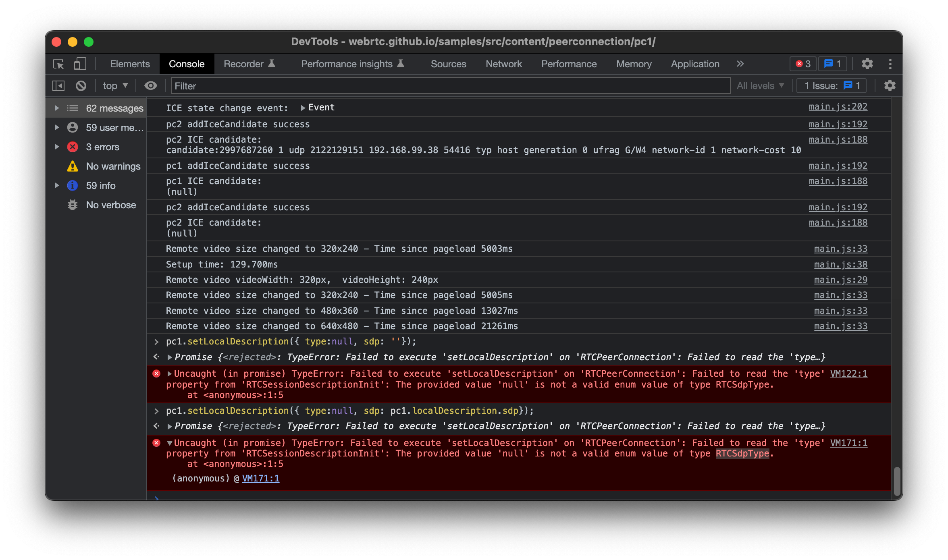This screenshot has width=948, height=560.
Task: Open the All levels dropdown
Action: coord(760,85)
